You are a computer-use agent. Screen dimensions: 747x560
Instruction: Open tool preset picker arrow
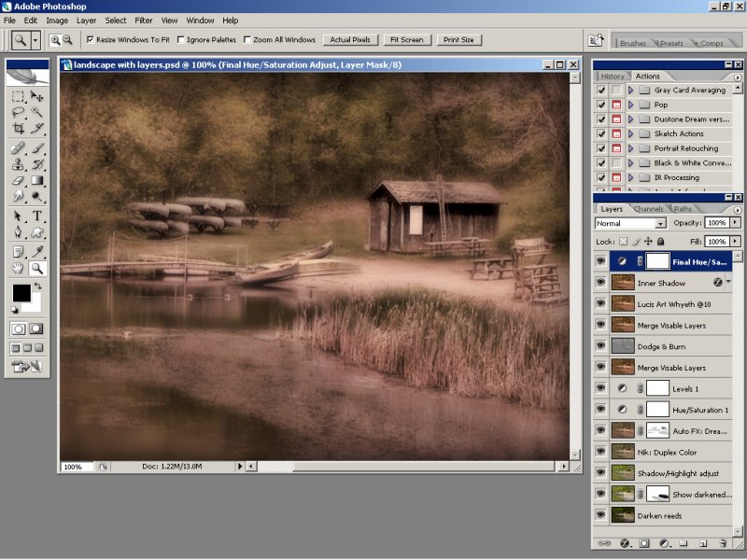pyautogui.click(x=35, y=40)
